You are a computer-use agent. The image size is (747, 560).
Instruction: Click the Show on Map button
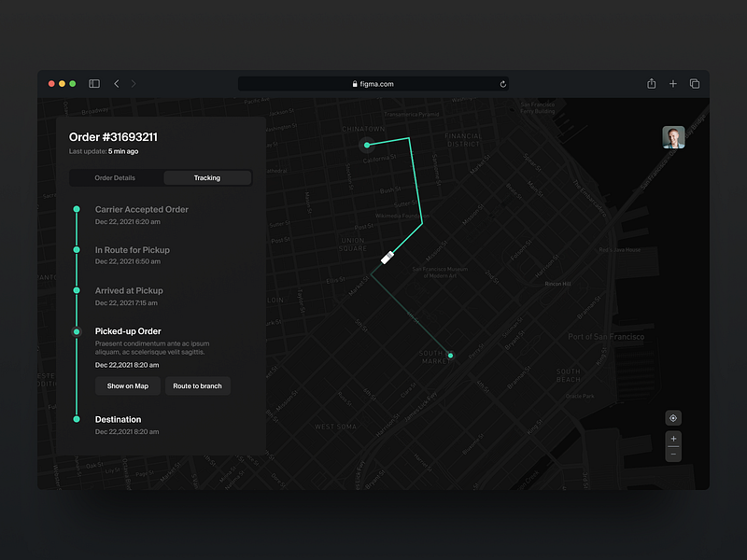coord(127,385)
